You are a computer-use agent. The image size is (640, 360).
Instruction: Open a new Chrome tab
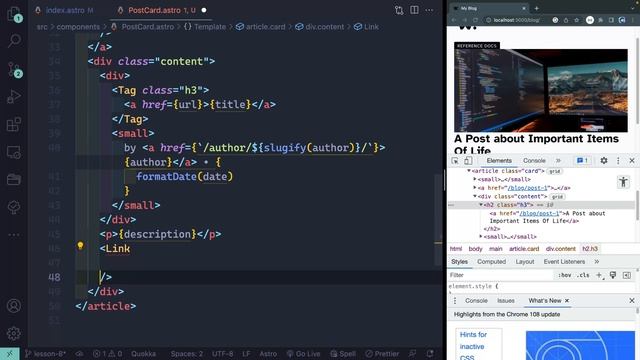pos(537,8)
